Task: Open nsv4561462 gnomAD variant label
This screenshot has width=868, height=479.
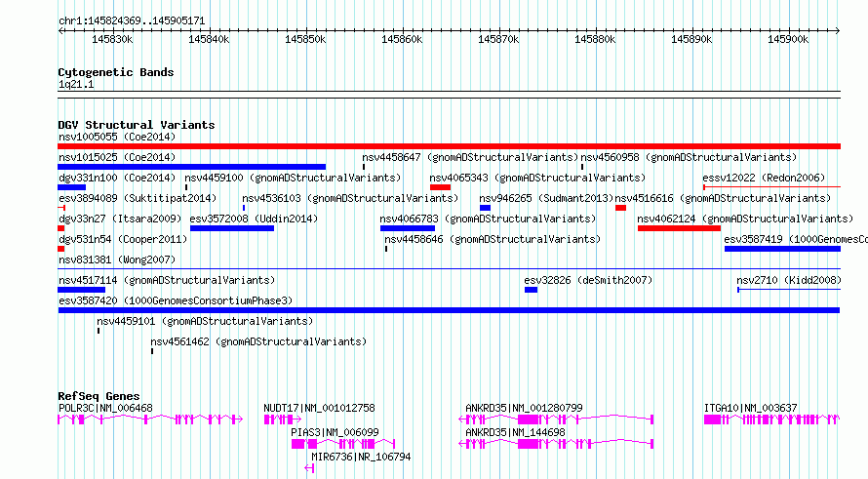Action: (x=258, y=341)
